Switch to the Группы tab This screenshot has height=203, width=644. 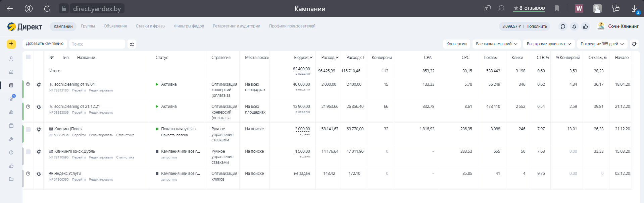88,26
